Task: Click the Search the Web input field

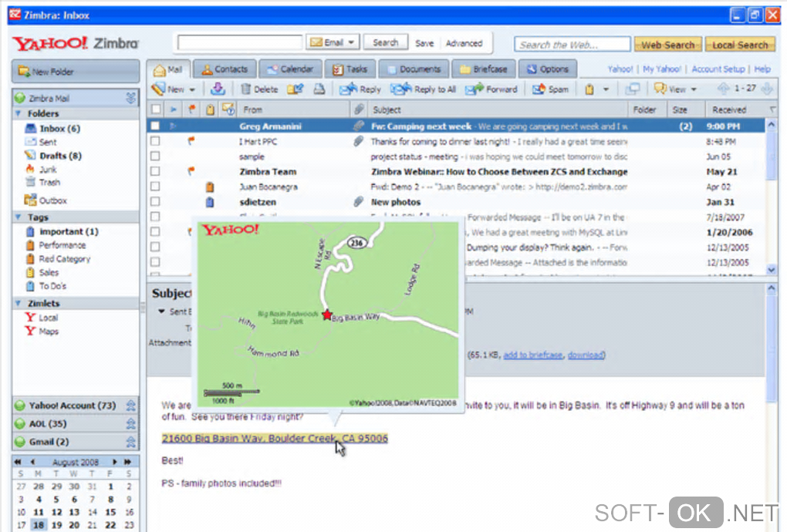Action: (x=573, y=45)
